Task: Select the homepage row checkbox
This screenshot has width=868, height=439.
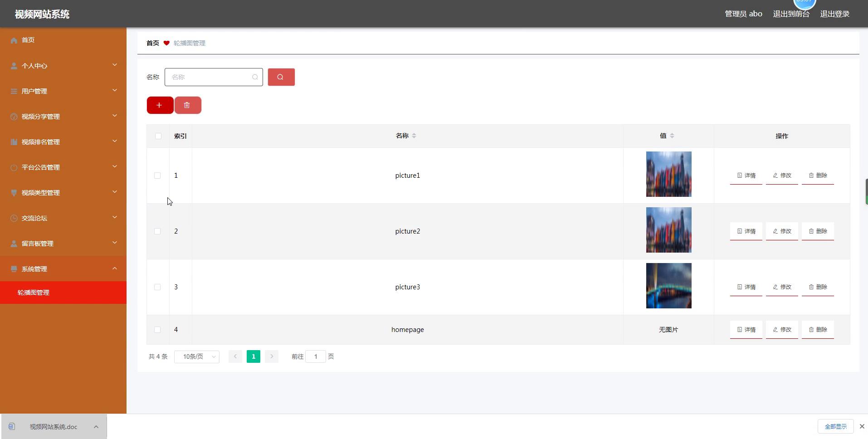Action: 157,330
